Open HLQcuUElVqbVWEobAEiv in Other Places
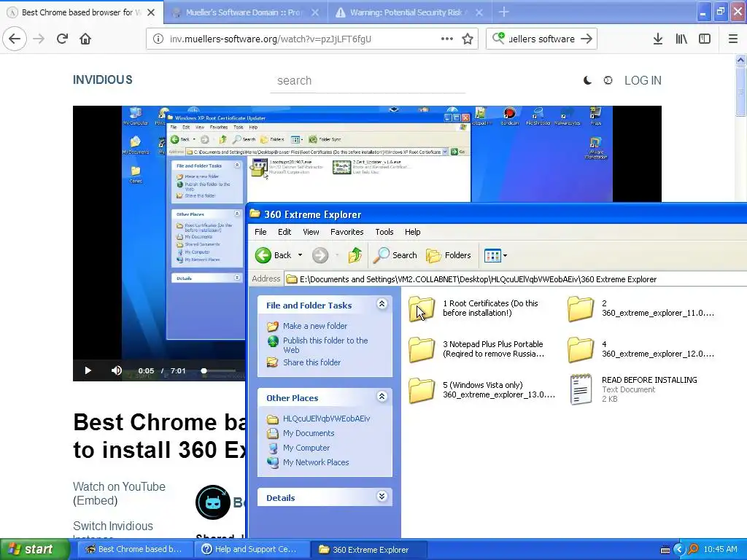The height and width of the screenshot is (560, 747). (x=326, y=419)
